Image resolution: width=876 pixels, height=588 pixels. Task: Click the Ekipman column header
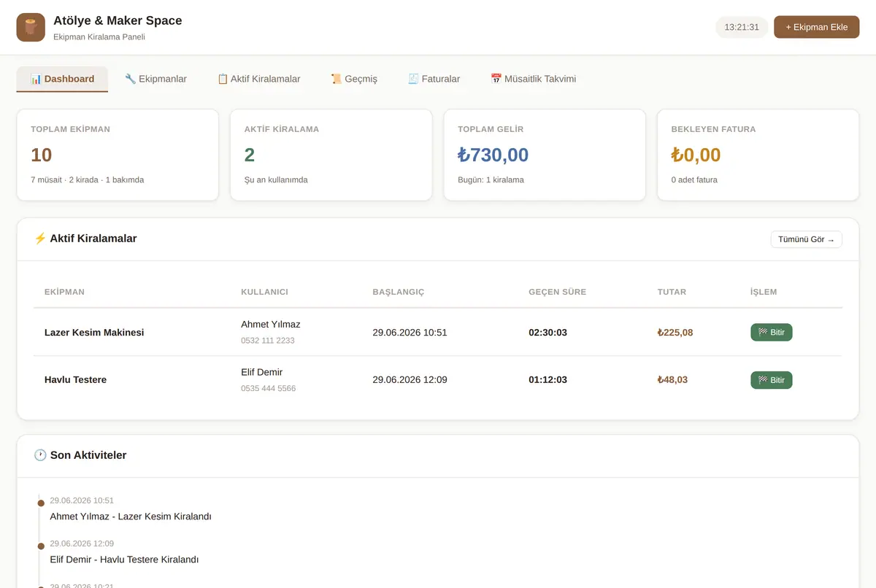click(x=64, y=292)
